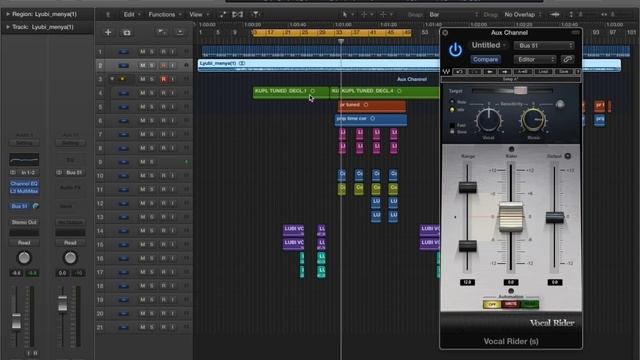Click the right channel volume fader

click(62, 304)
